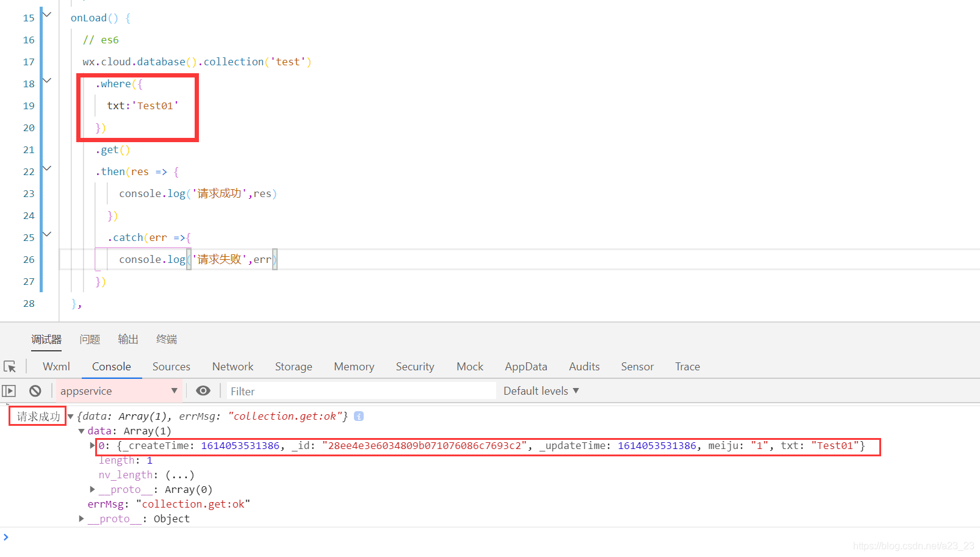Viewport: 980px width, 557px height.
Task: Open the Memory devtools tab
Action: tap(354, 367)
